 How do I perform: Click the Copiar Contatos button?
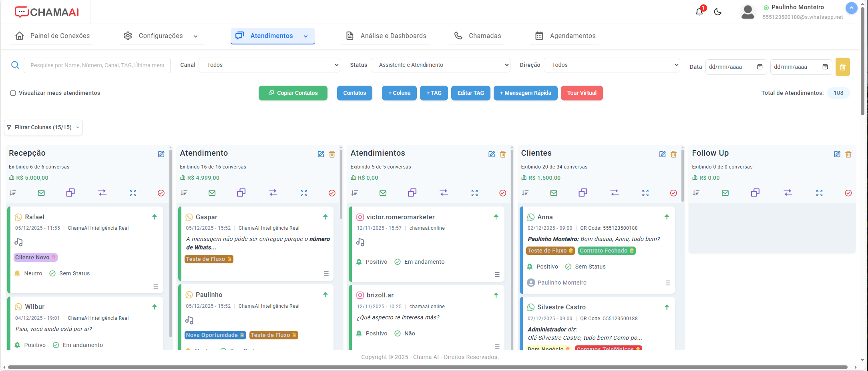(x=293, y=93)
